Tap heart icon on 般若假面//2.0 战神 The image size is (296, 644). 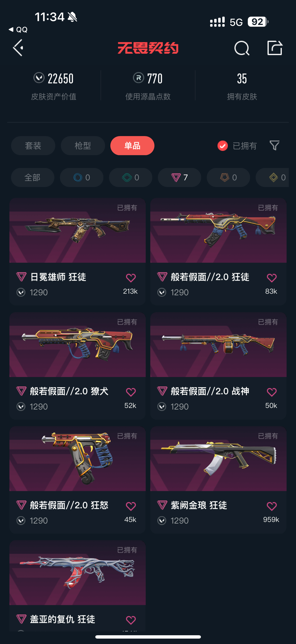(x=272, y=392)
